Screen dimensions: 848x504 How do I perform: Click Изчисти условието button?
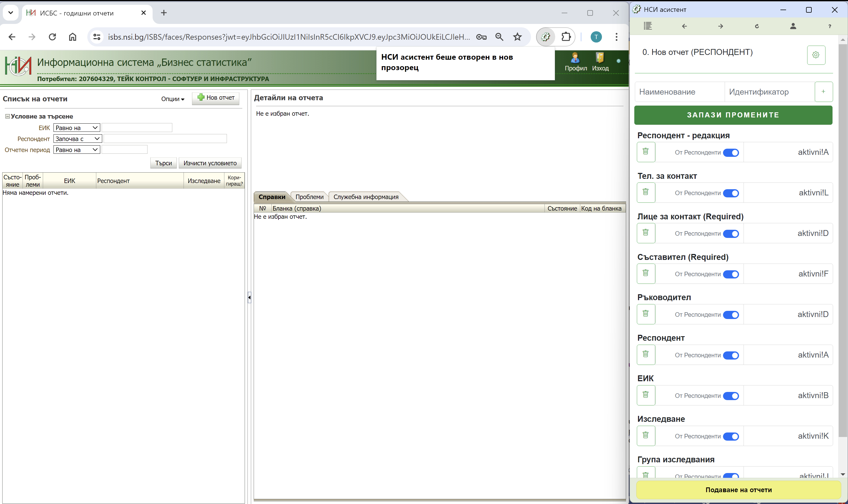[x=210, y=163]
